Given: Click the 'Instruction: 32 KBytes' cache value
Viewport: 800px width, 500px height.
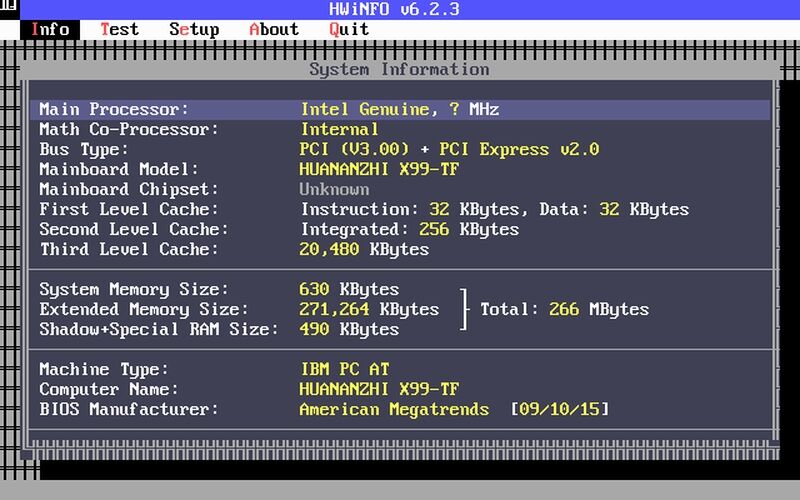Looking at the screenshot, I should point(410,209).
